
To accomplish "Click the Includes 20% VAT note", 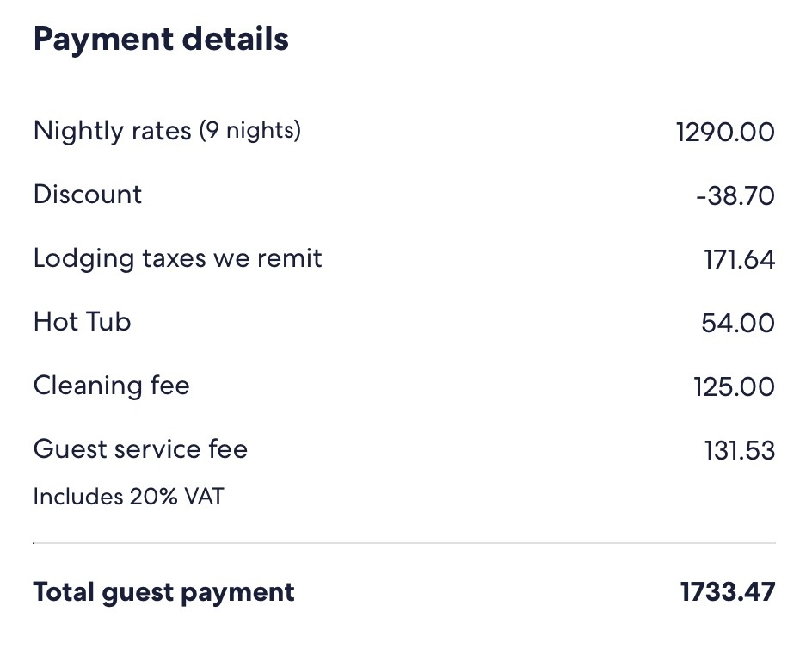I will (128, 497).
